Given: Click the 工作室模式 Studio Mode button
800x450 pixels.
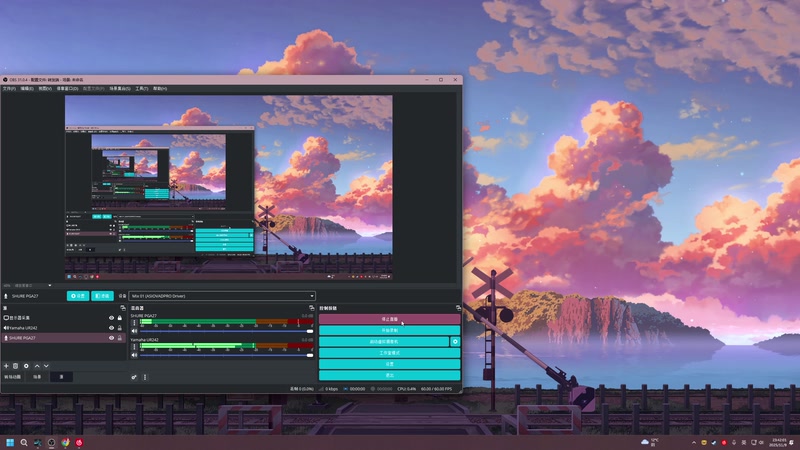Looking at the screenshot, I should coord(390,353).
